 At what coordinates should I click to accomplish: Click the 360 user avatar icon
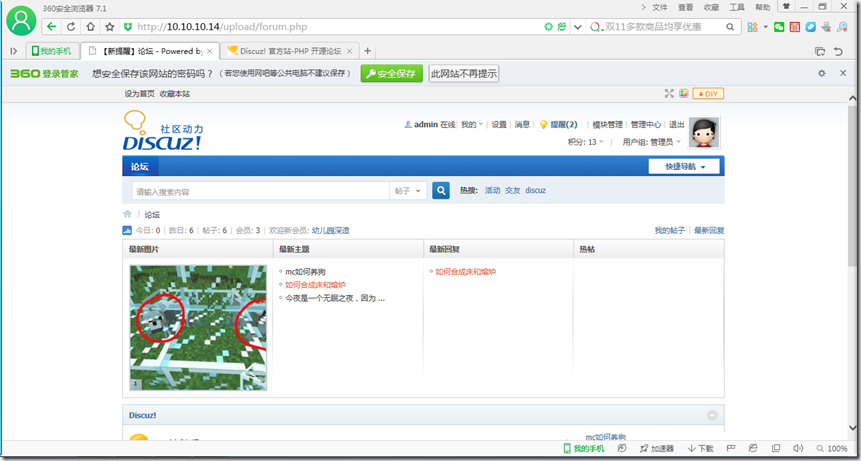(x=21, y=21)
